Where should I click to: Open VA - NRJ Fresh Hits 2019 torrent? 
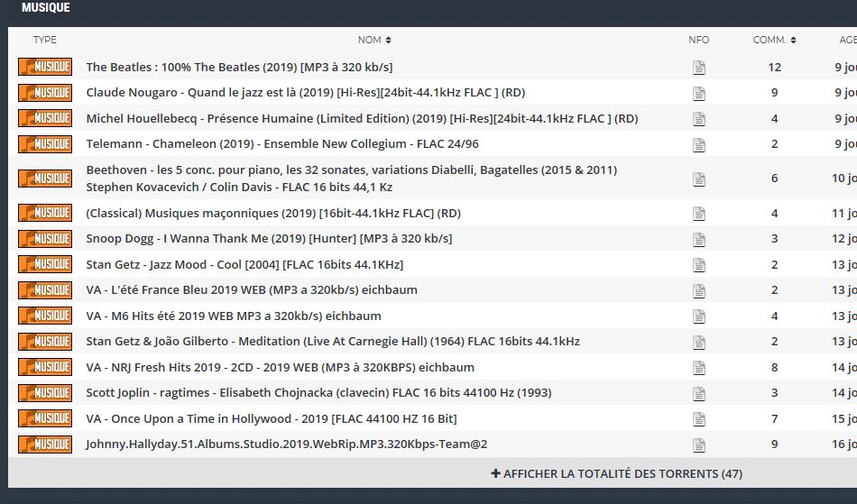pos(280,368)
